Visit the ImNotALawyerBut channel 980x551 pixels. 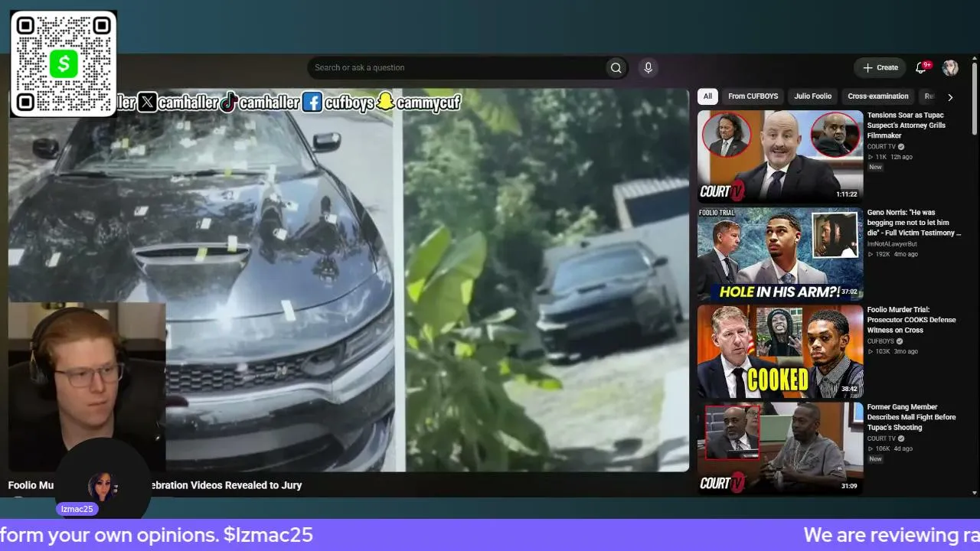(x=892, y=244)
